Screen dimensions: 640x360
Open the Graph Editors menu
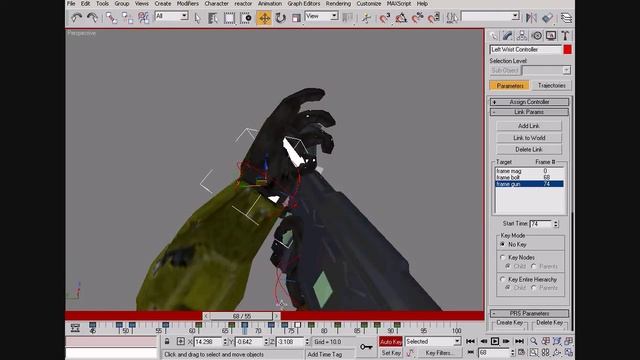pyautogui.click(x=304, y=4)
